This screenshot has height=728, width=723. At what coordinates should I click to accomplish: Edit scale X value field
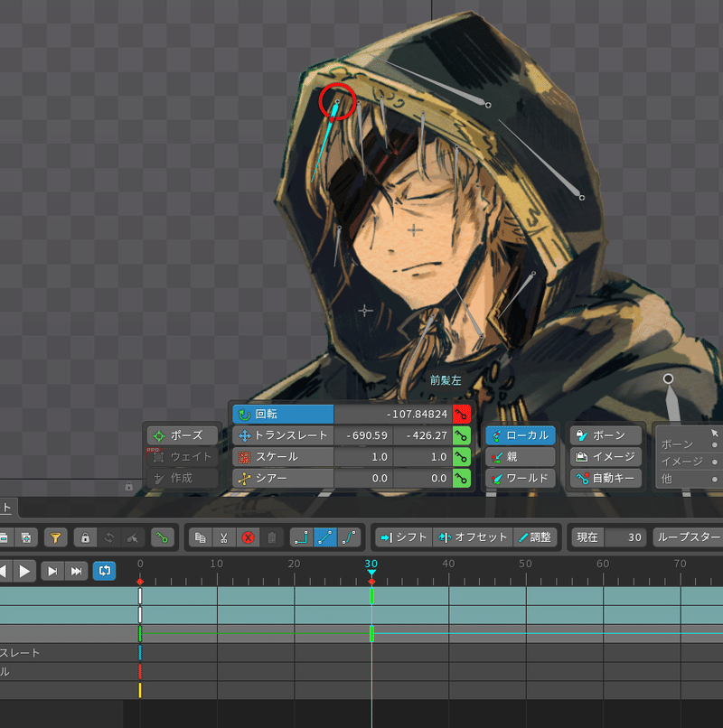pyautogui.click(x=363, y=457)
